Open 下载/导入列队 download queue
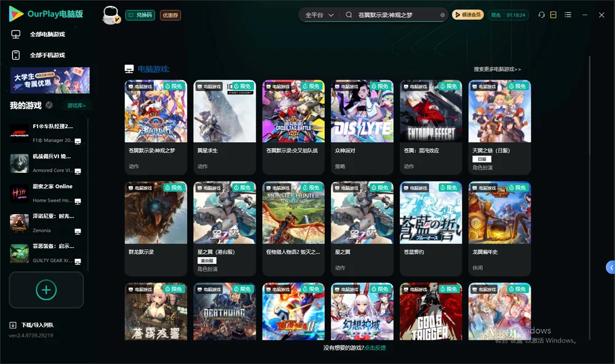This screenshot has width=615, height=364. pyautogui.click(x=32, y=325)
